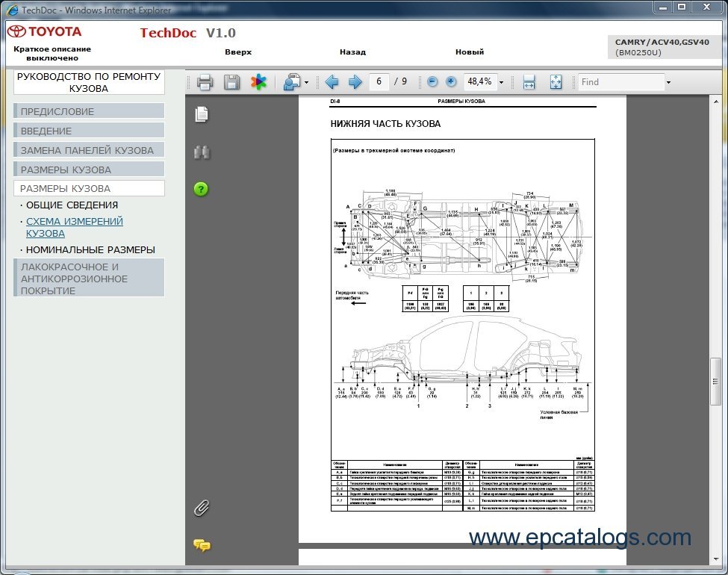Open the comments speech bubble panel

202,545
